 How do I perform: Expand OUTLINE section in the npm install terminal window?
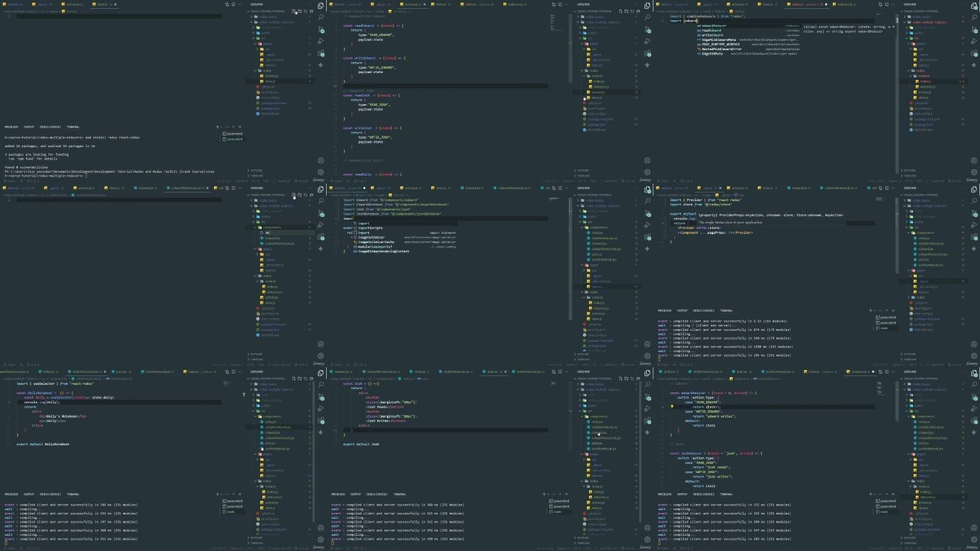click(x=256, y=170)
